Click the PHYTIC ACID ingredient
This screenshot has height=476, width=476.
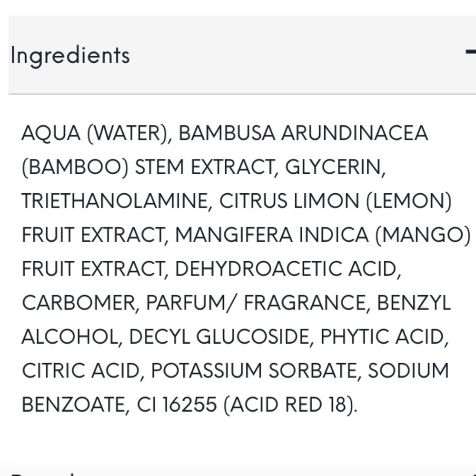coord(385,337)
